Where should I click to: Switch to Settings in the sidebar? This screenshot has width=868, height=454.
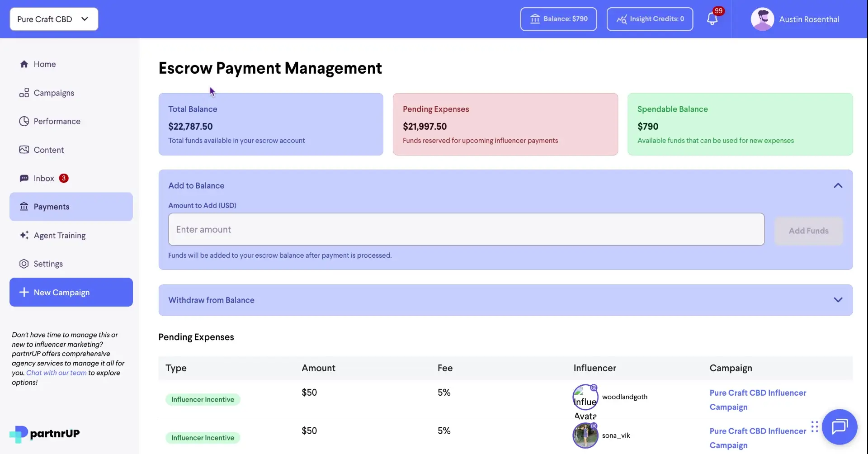(24, 264)
